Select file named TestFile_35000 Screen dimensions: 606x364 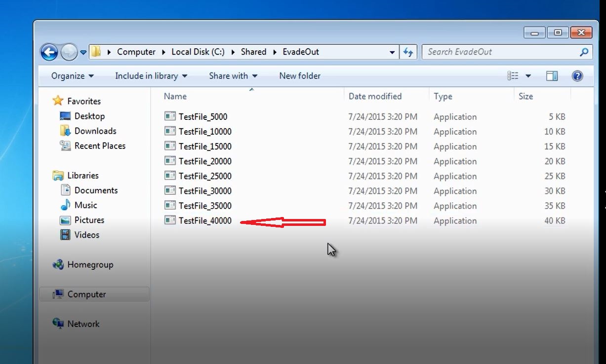(x=205, y=206)
